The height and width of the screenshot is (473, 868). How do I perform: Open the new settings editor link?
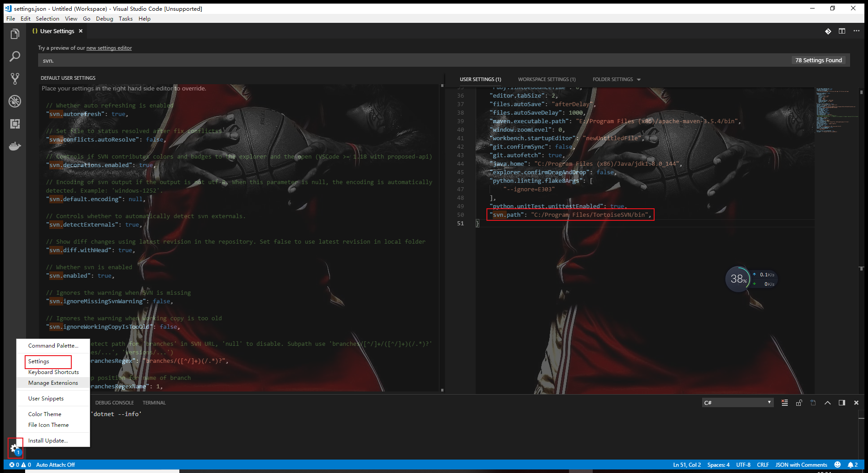109,48
